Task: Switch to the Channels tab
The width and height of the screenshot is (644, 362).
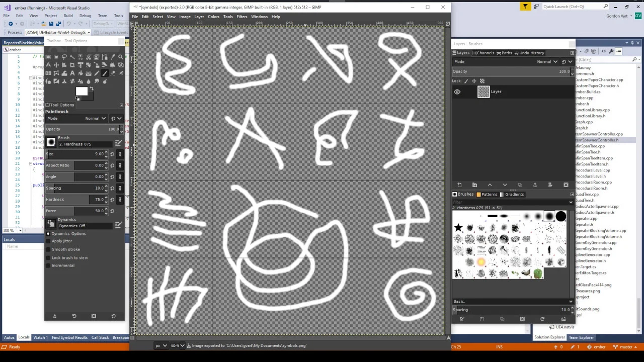Action: (483, 53)
